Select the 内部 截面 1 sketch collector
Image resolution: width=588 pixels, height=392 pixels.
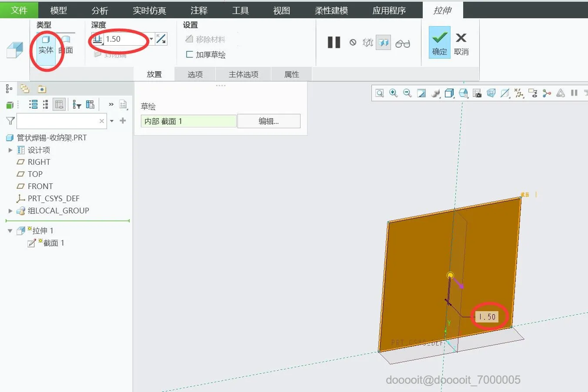pyautogui.click(x=189, y=121)
